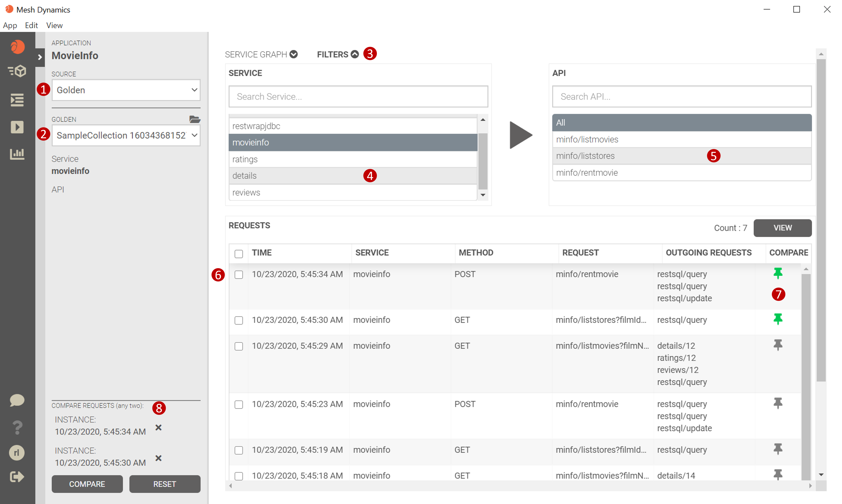Image resolution: width=842 pixels, height=504 pixels.
Task: Check the 5:45:19 AM request row
Action: 239,450
